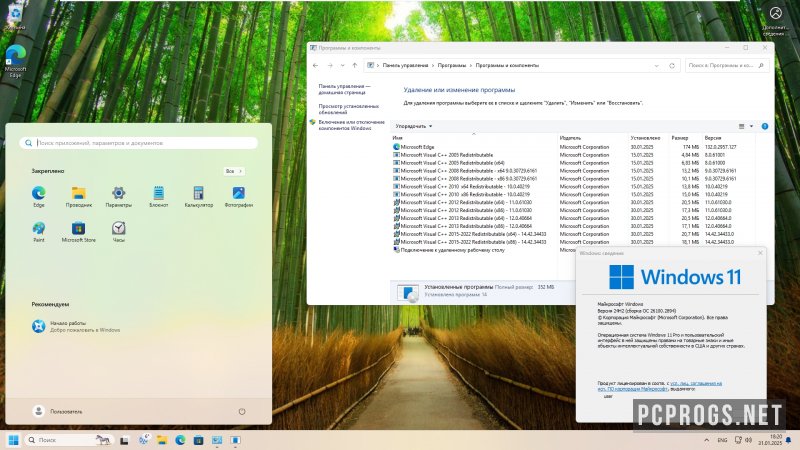
Task: Select Visual C++ 2012 Redistributable (x86) row
Action: (573, 210)
